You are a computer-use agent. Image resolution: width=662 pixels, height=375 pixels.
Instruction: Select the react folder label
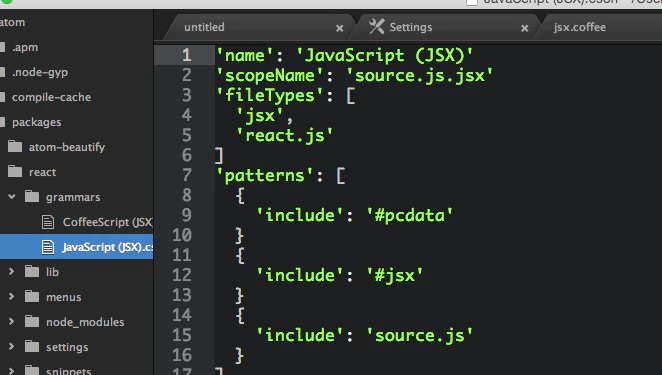[x=42, y=172]
